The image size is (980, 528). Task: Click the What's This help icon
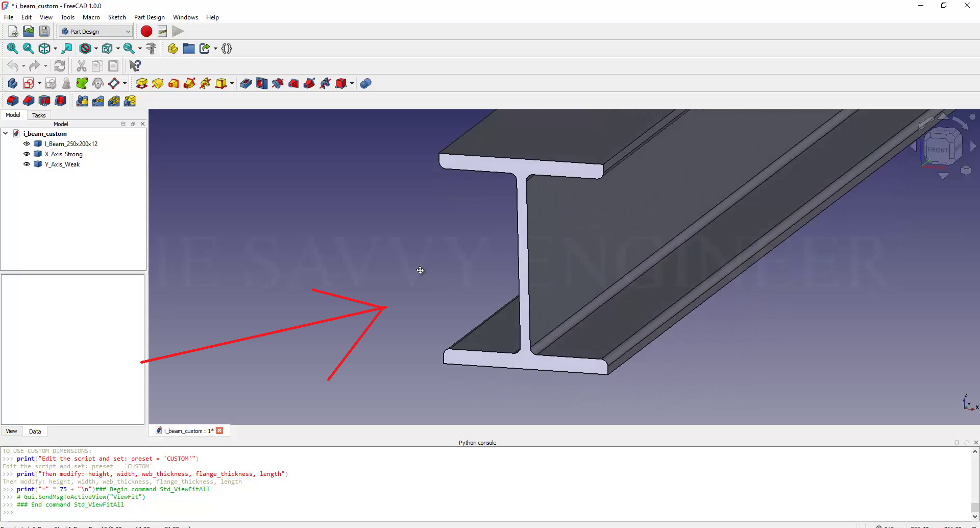coord(135,66)
